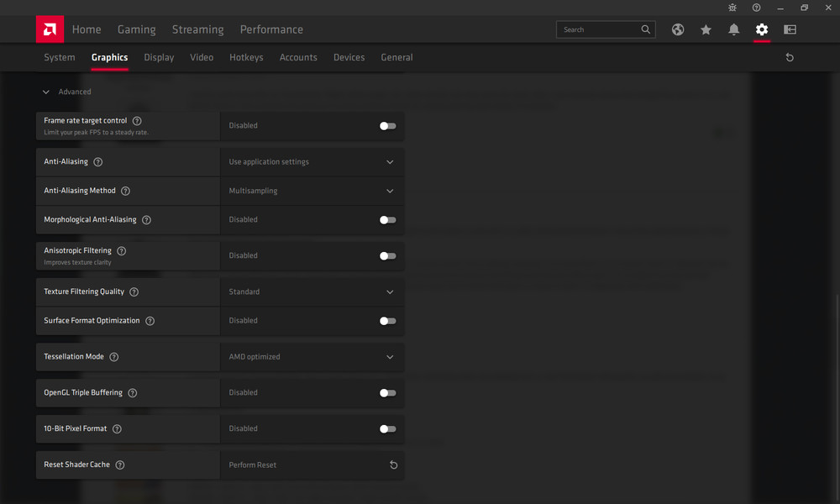This screenshot has height=504, width=840.
Task: Open the web browser globe icon
Action: (x=678, y=29)
